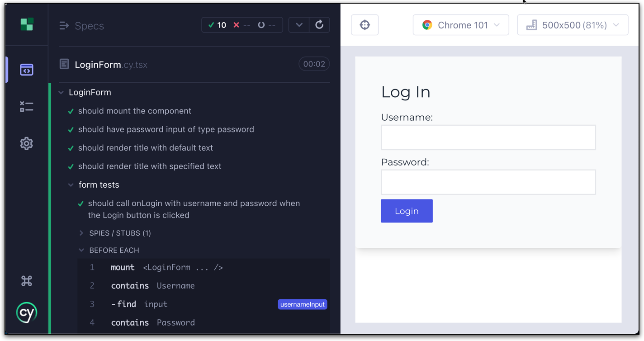Open Settings from the sidebar gear icon
Viewport: 644px width, 341px height.
26,143
